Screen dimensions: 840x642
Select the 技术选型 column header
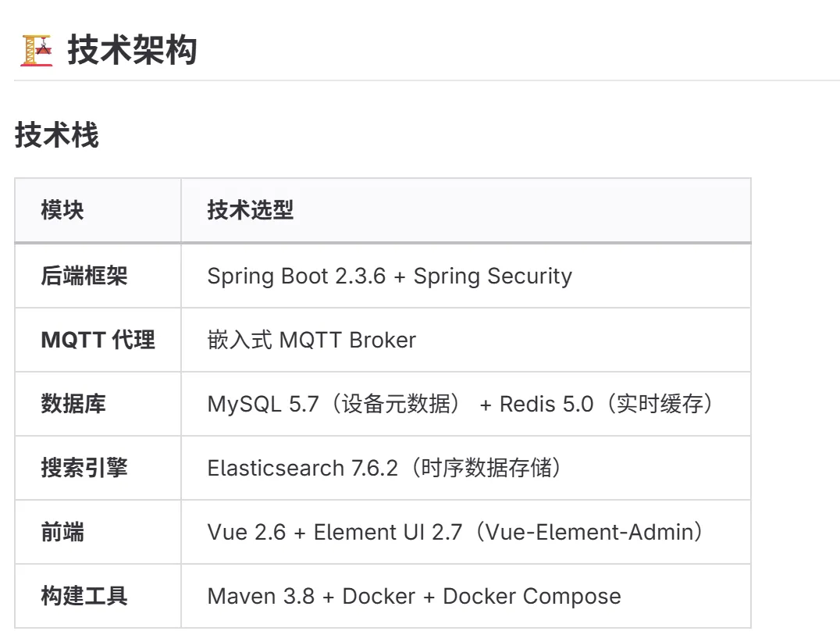(x=251, y=209)
